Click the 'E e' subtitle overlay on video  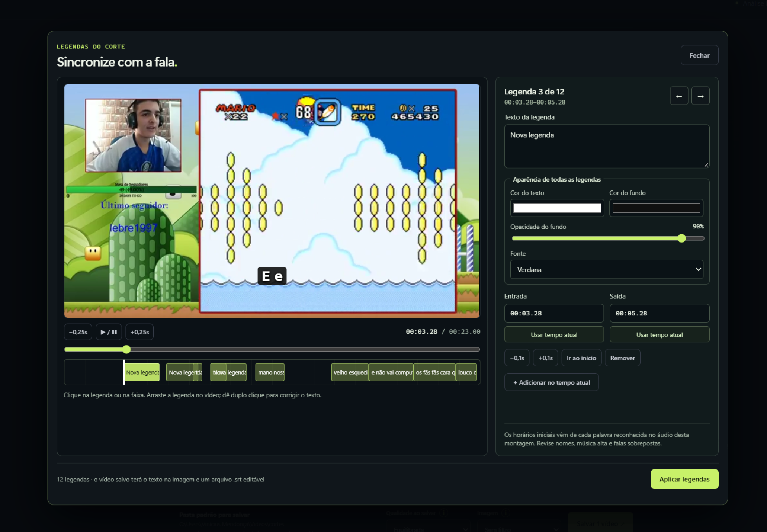[x=272, y=276]
